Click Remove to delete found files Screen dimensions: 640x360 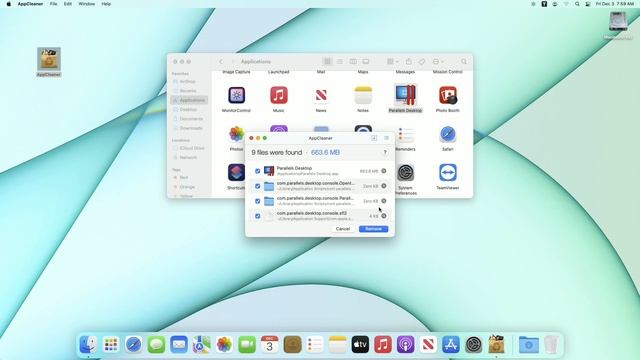point(373,229)
